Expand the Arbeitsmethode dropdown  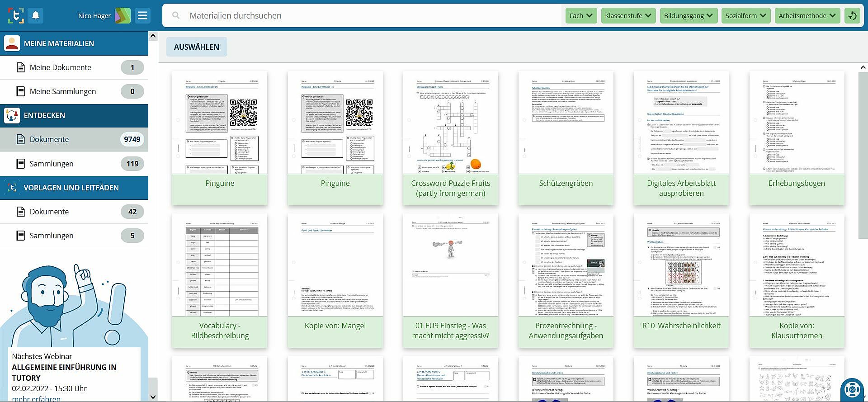tap(807, 16)
